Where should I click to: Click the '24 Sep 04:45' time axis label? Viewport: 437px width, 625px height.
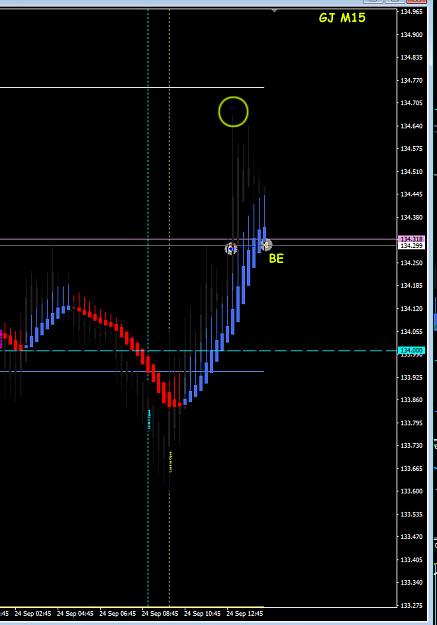pos(75,613)
